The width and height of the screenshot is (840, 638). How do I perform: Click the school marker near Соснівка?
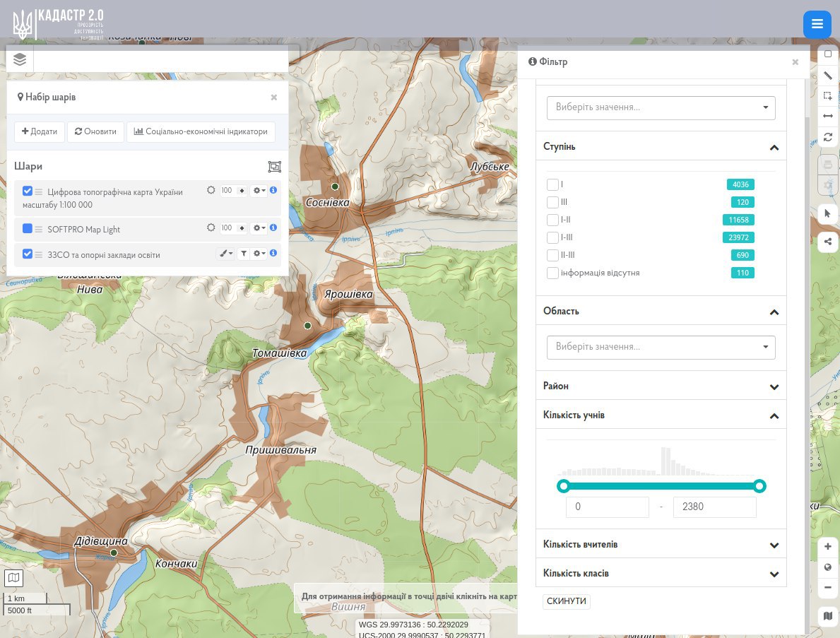[x=335, y=187]
